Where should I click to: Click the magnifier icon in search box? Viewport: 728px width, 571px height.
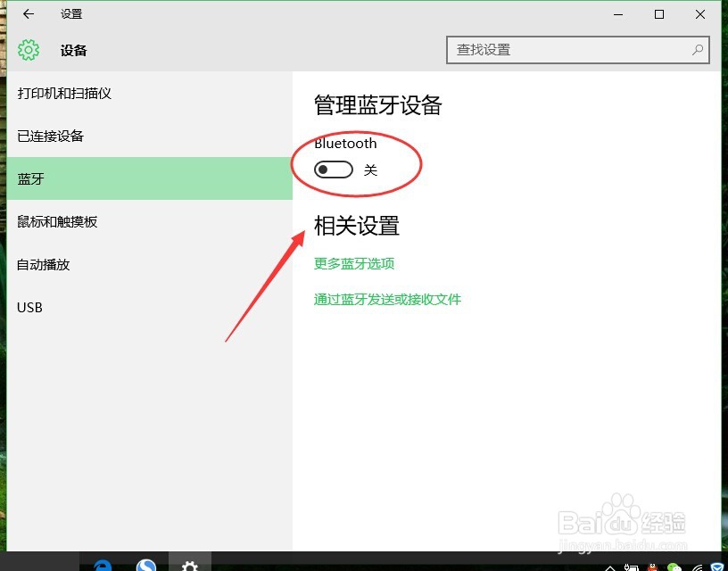click(698, 50)
